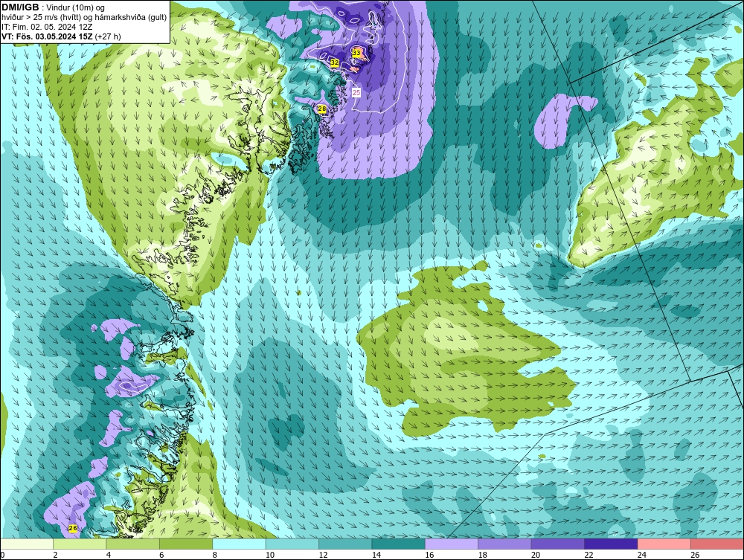Click the legend tick label 18
Screen dimensions: 744x560
coord(483,555)
